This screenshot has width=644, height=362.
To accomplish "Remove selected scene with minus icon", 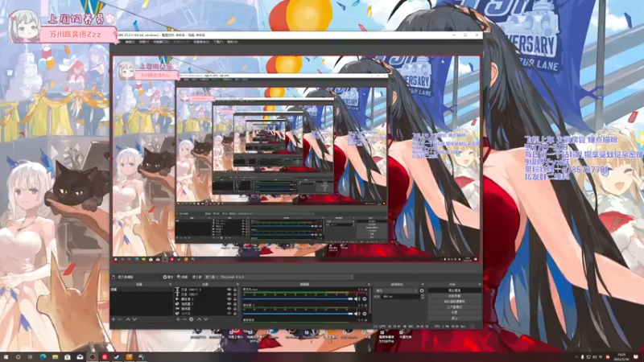I will point(120,319).
